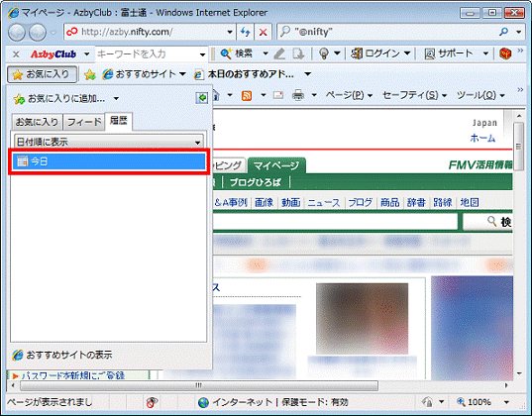Screen dimensions: 532x416
Task: Click the horizontal scrollbar thumb
Action: point(199,385)
